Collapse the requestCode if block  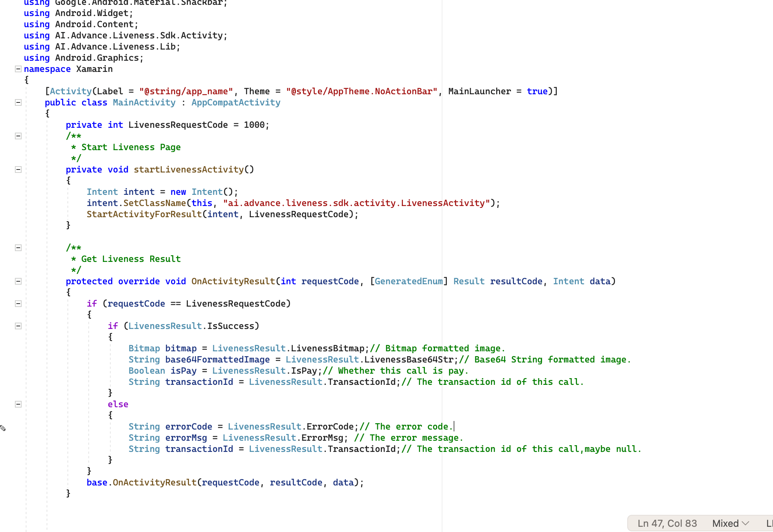(x=18, y=304)
